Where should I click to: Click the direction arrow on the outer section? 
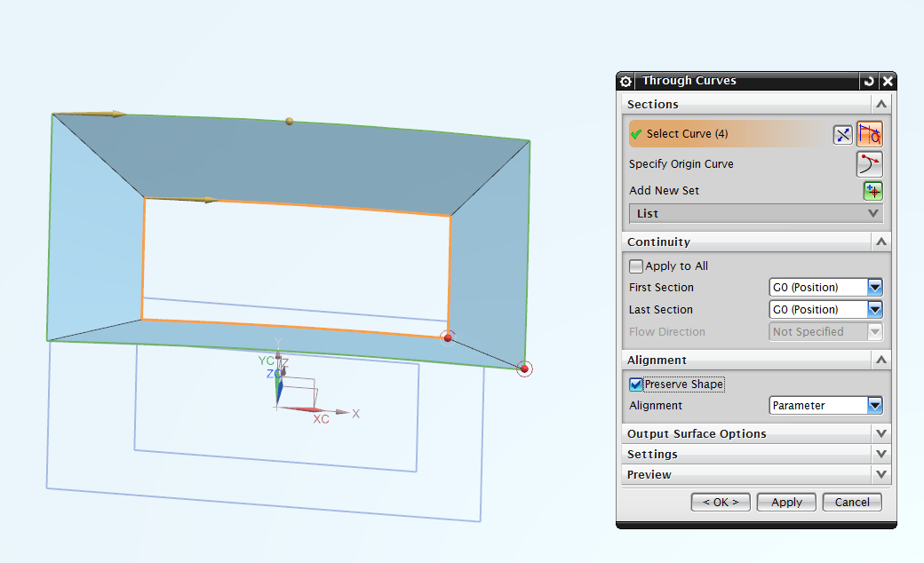(90, 114)
